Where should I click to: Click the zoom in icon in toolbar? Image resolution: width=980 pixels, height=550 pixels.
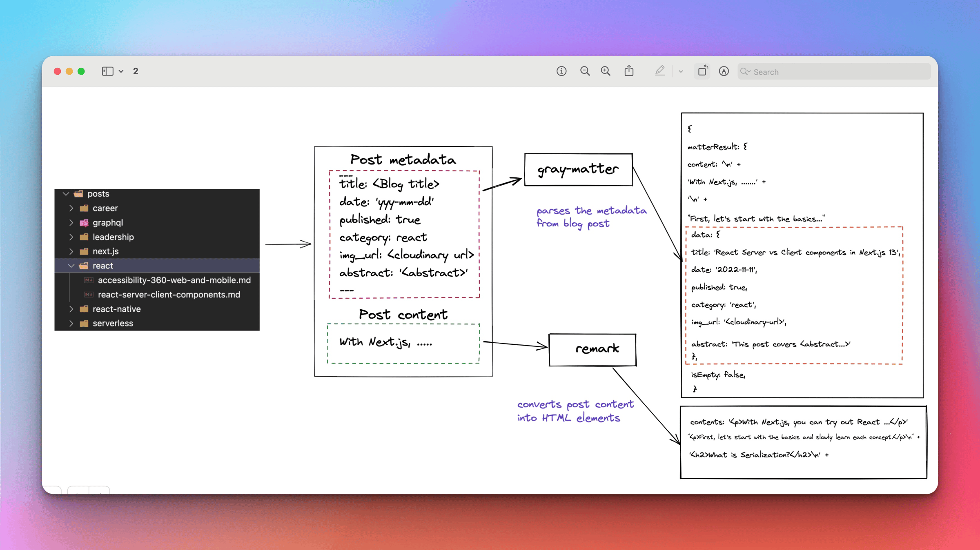pos(606,71)
